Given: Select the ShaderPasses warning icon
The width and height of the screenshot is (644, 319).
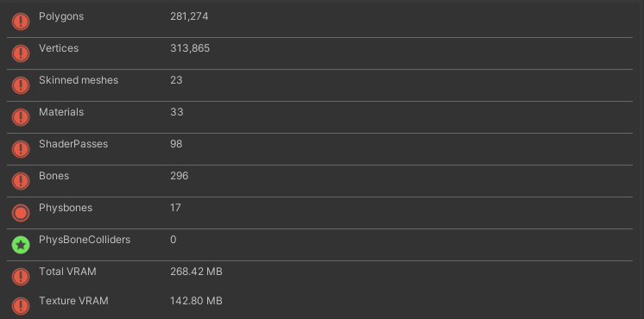Looking at the screenshot, I should [21, 149].
